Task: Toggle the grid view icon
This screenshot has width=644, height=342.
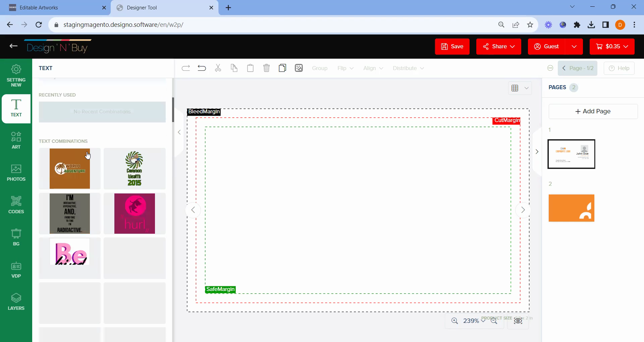Action: point(515,88)
